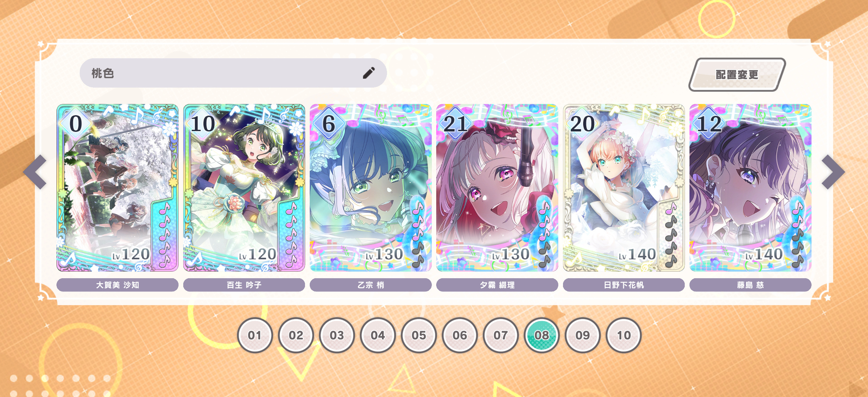The width and height of the screenshot is (868, 397).
Task: Click the pencil edit icon for deck name
Action: [369, 73]
